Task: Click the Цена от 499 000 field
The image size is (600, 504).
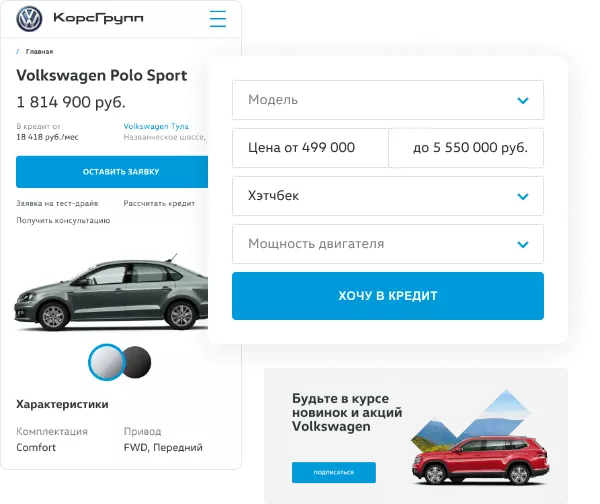Action: [x=310, y=148]
